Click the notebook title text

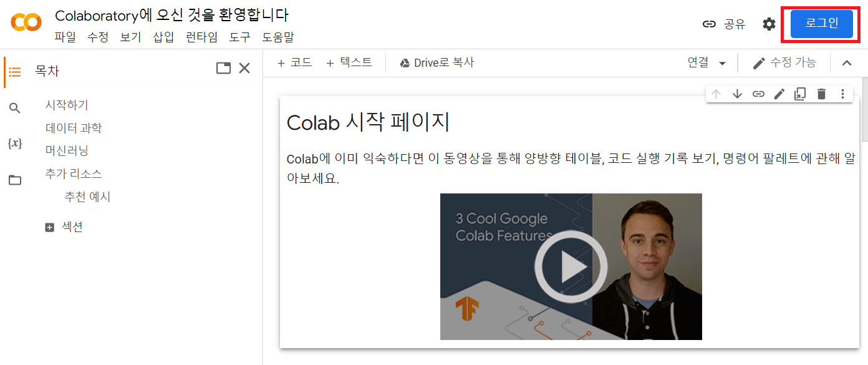[171, 15]
